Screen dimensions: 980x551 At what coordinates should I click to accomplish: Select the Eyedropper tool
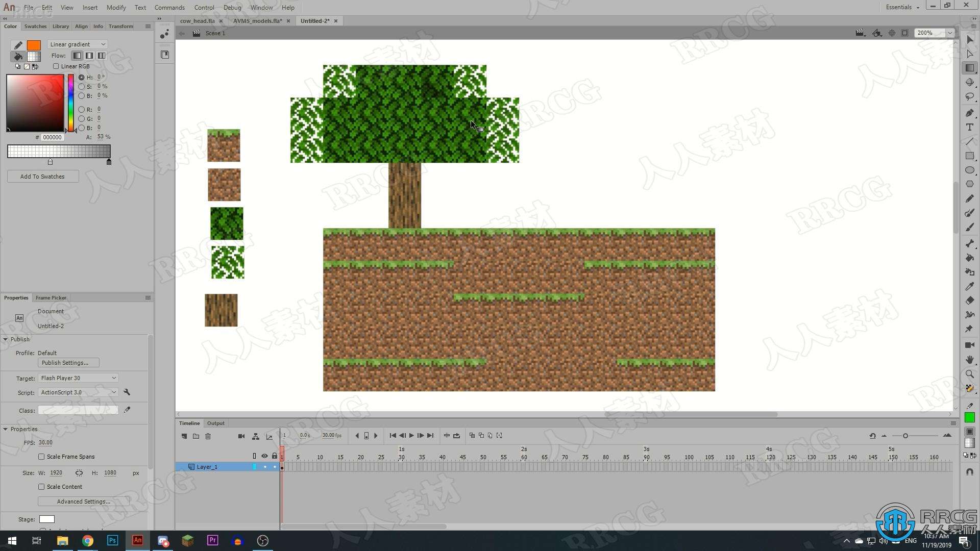[x=970, y=286]
